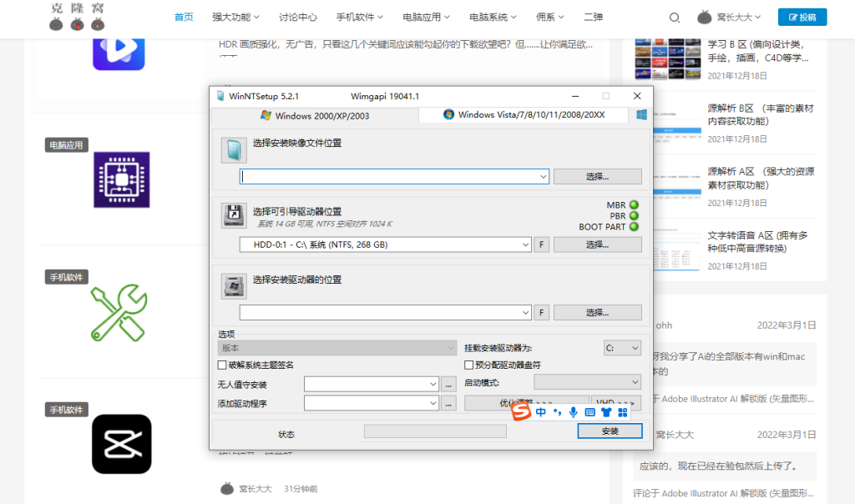The height and width of the screenshot is (504, 855).
Task: Open the Sogou toolbox grid icon
Action: tap(622, 412)
